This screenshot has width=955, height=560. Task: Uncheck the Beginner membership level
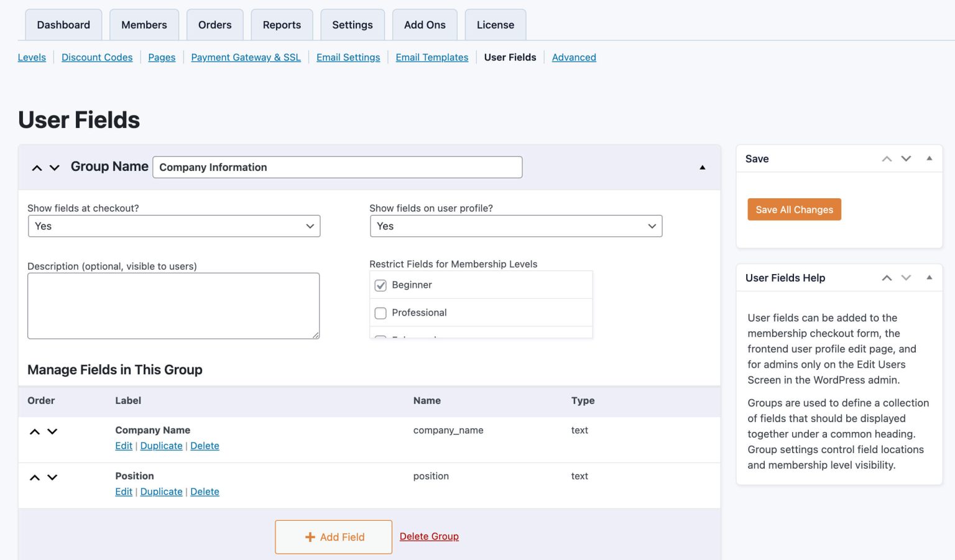[381, 285]
